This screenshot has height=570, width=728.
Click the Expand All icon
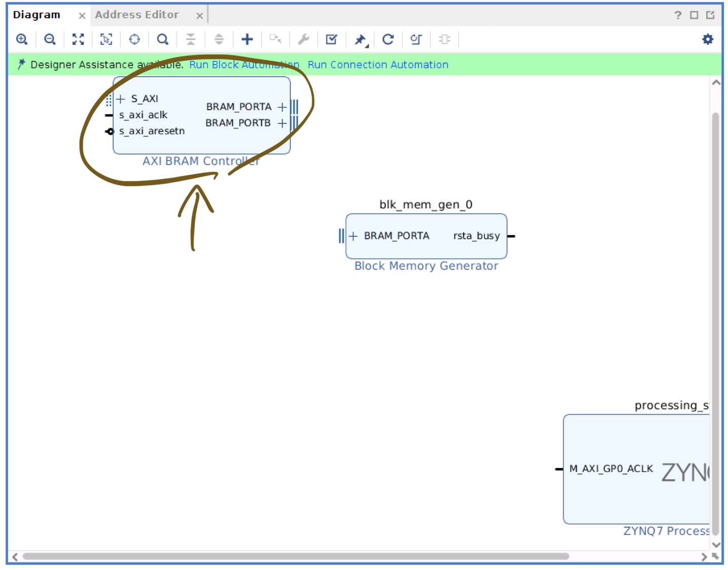coord(219,39)
